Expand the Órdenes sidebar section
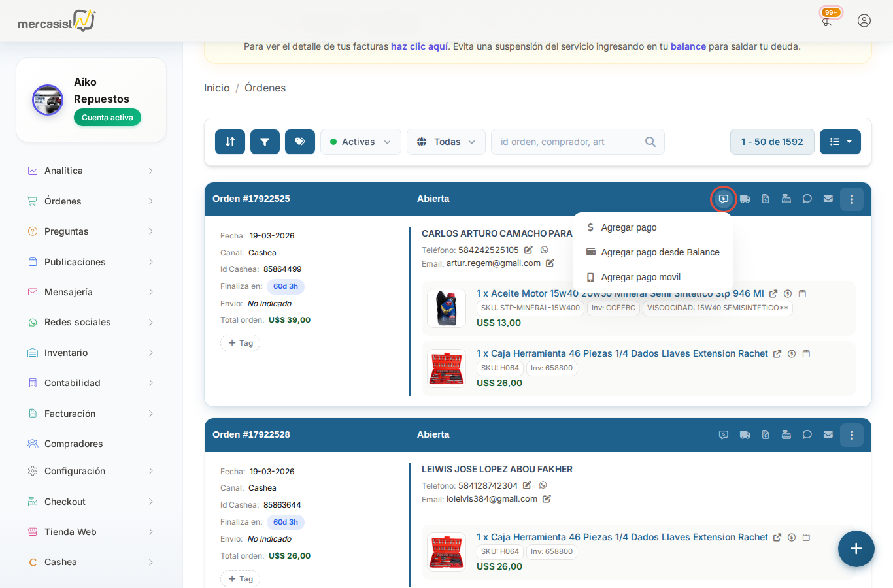 pyautogui.click(x=91, y=201)
